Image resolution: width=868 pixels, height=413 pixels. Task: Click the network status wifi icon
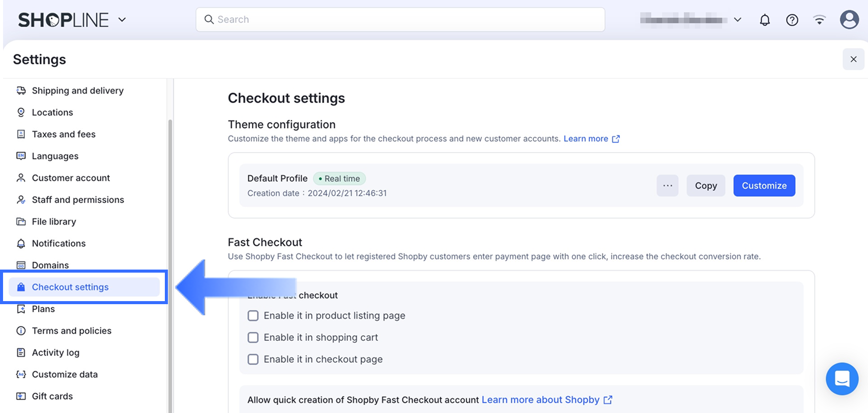click(x=819, y=20)
